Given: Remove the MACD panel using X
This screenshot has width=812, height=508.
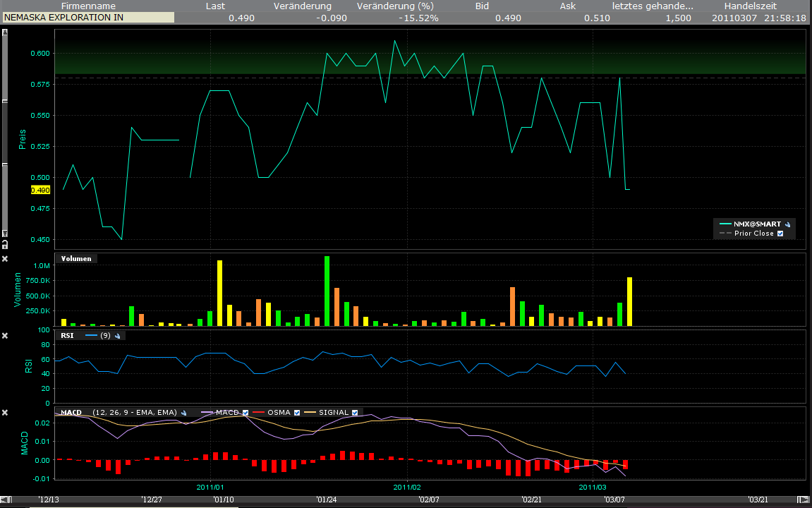Looking at the screenshot, I should tap(5, 412).
